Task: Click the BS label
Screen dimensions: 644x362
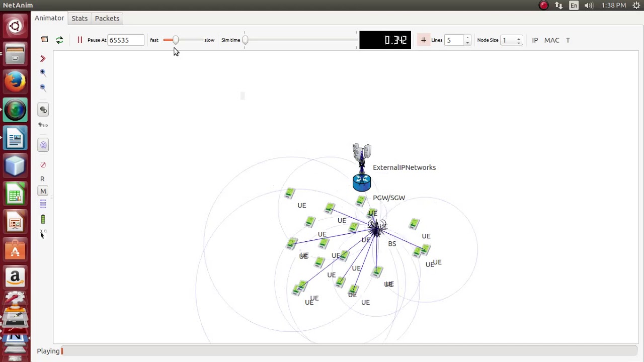Action: [x=392, y=243]
